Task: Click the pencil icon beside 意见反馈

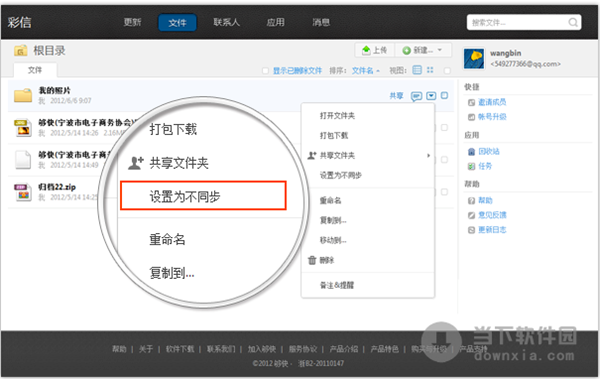Action: (x=471, y=215)
